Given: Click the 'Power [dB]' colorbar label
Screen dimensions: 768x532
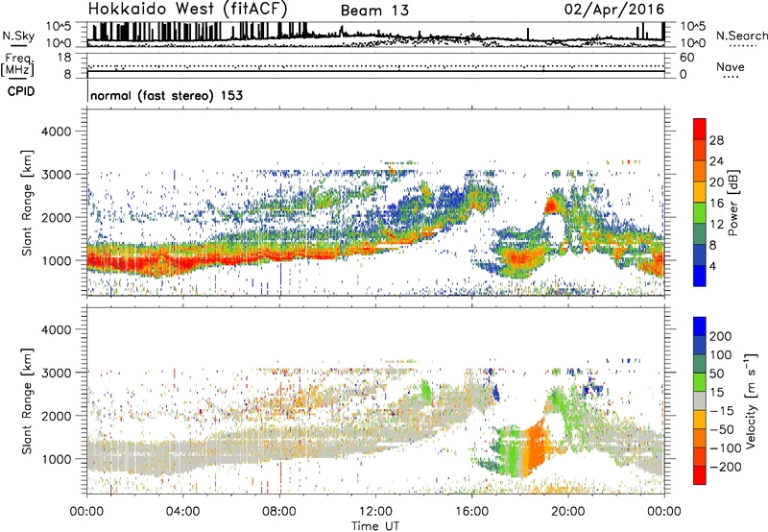Looking at the screenshot, I should click(732, 203).
